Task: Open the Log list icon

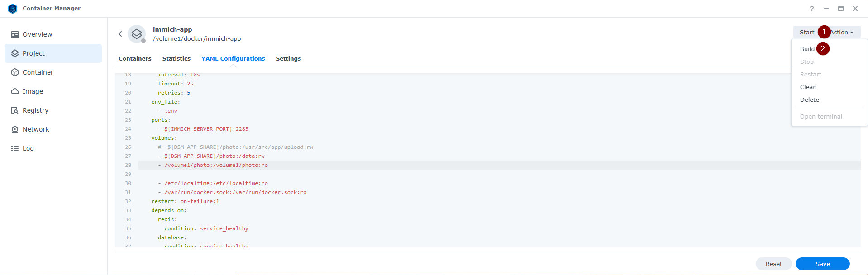Action: (15, 148)
